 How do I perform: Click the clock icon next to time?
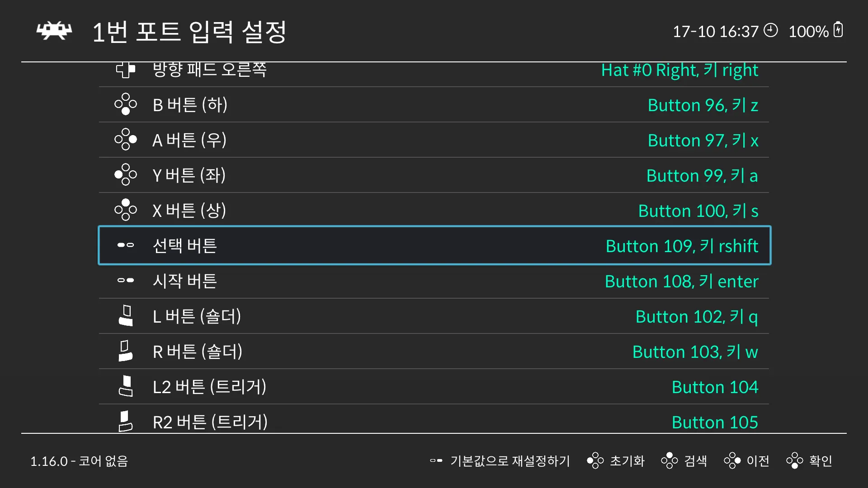coord(770,30)
